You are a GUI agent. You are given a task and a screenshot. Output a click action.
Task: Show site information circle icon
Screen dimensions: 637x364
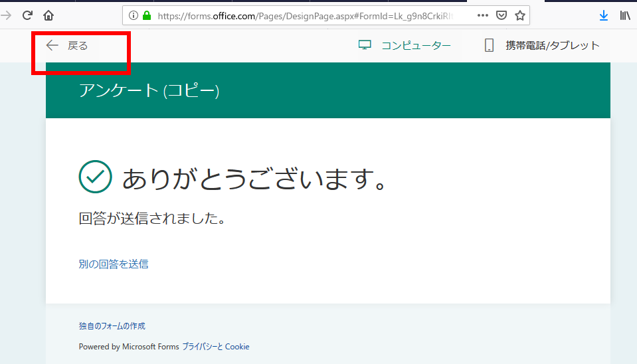click(134, 15)
